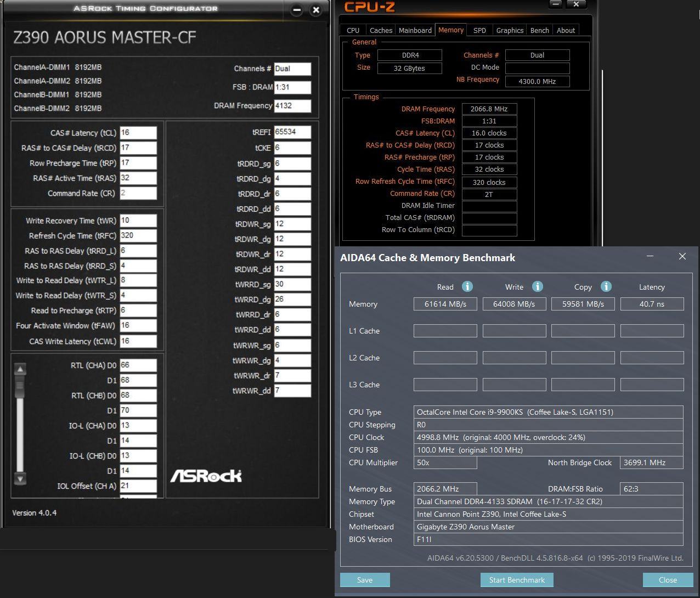The width and height of the screenshot is (700, 598).
Task: Close the ASRock Timing Configurator window
Action: pyautogui.click(x=316, y=10)
